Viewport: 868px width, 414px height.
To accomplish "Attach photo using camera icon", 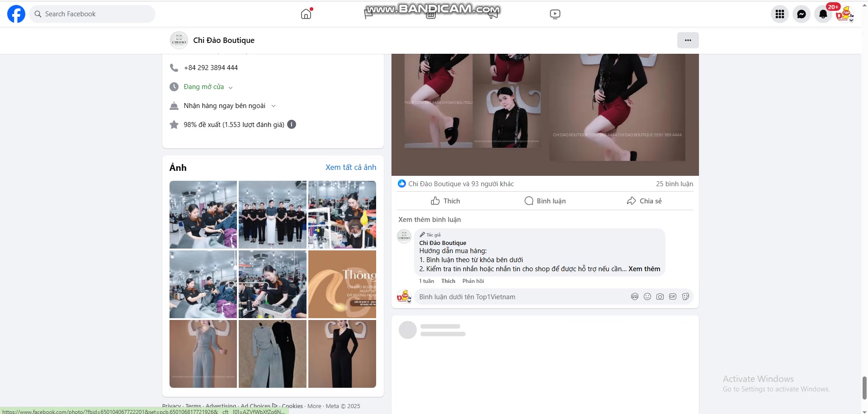I will pyautogui.click(x=660, y=296).
